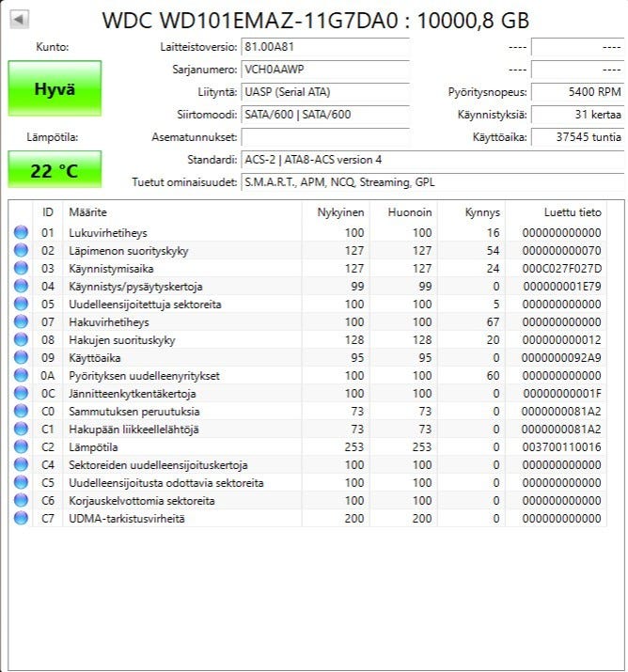The image size is (628, 672).
Task: Click raw value 000C027F027D
Action: [x=561, y=269]
